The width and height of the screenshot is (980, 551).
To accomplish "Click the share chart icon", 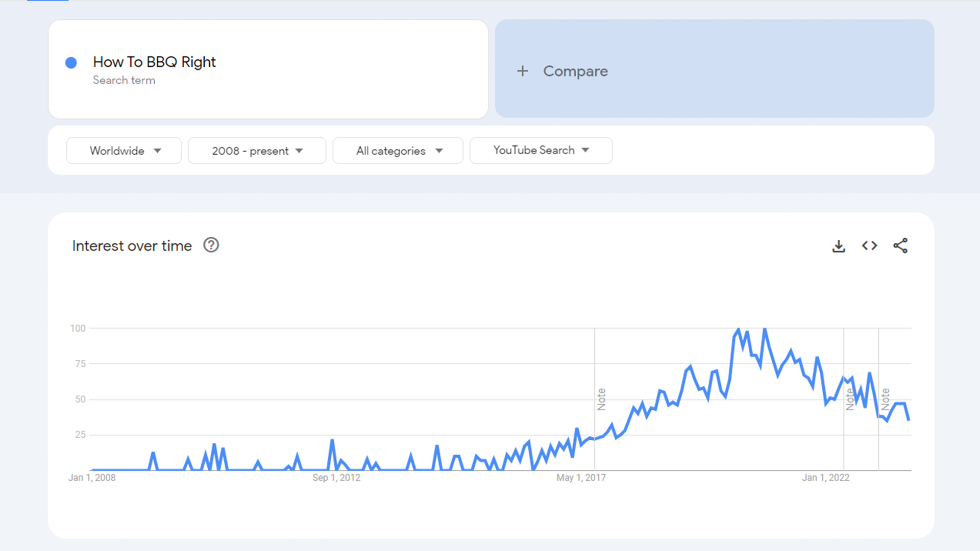I will pyautogui.click(x=900, y=246).
